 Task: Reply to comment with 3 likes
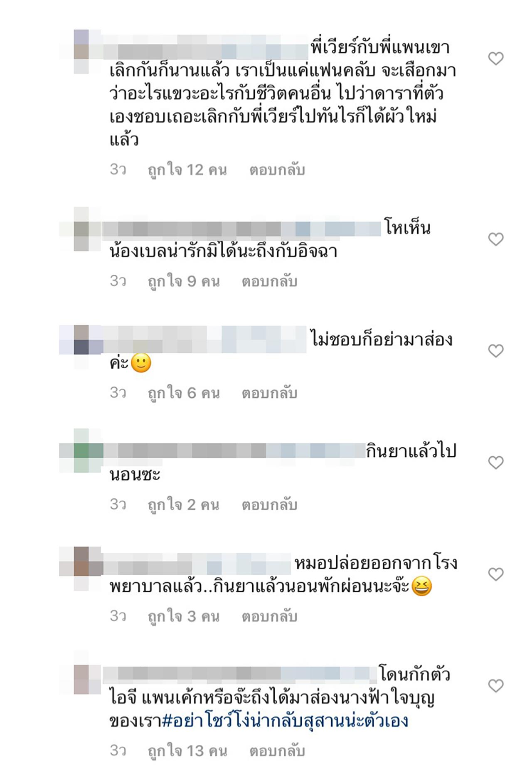click(270, 616)
